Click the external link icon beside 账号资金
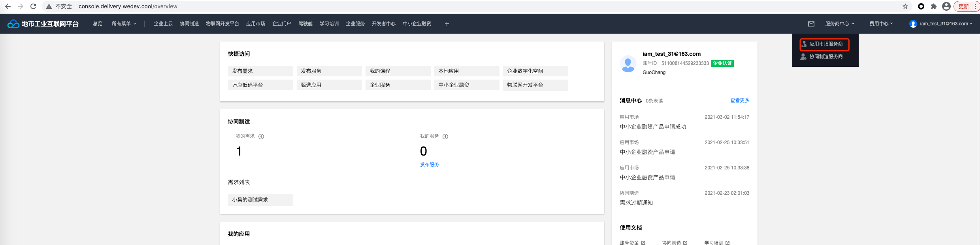Screen dimensions: 980x245 pos(643,243)
